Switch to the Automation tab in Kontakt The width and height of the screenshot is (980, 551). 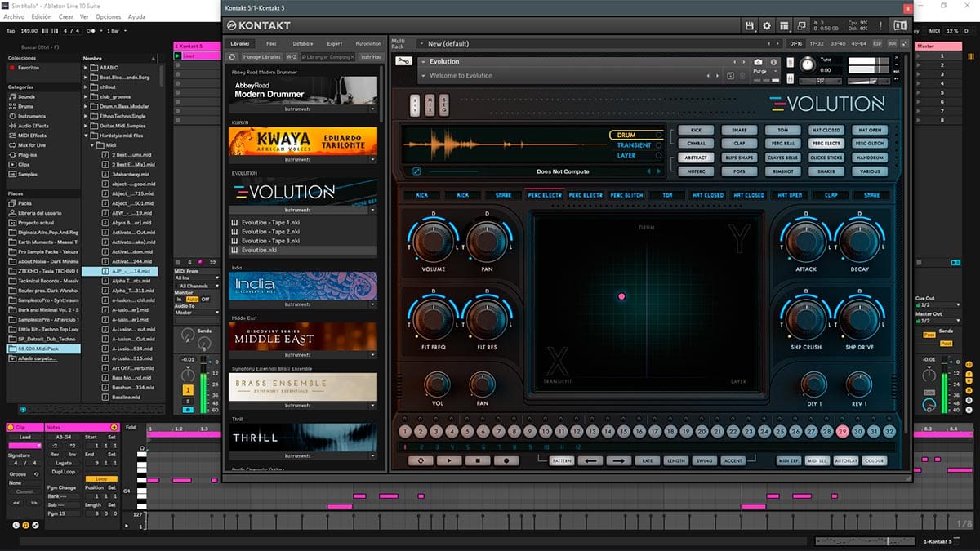click(368, 43)
